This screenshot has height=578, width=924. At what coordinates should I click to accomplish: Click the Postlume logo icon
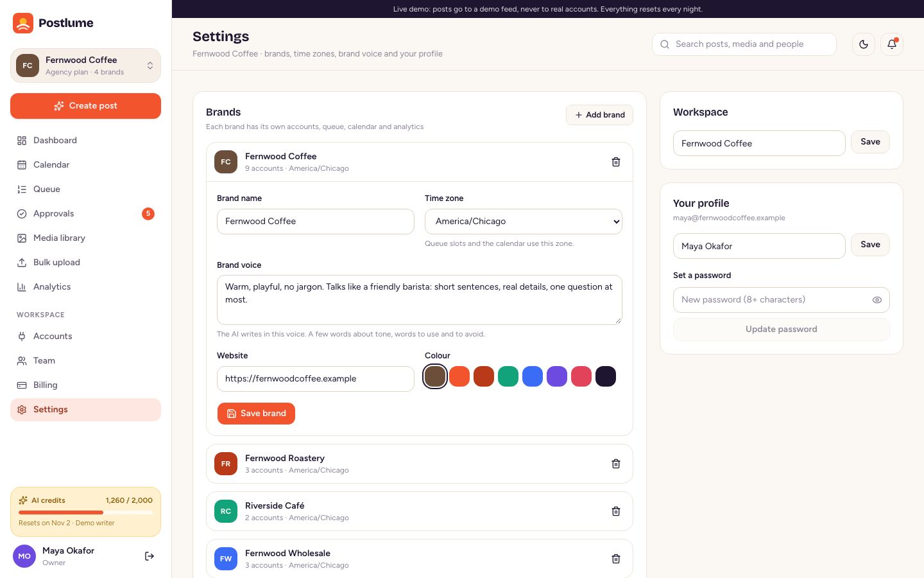coord(23,23)
